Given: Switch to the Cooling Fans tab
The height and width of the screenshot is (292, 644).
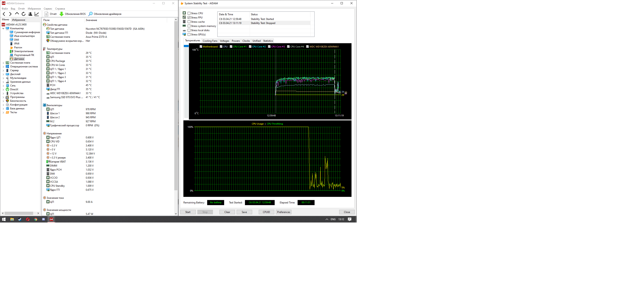Looking at the screenshot, I should [x=210, y=41].
